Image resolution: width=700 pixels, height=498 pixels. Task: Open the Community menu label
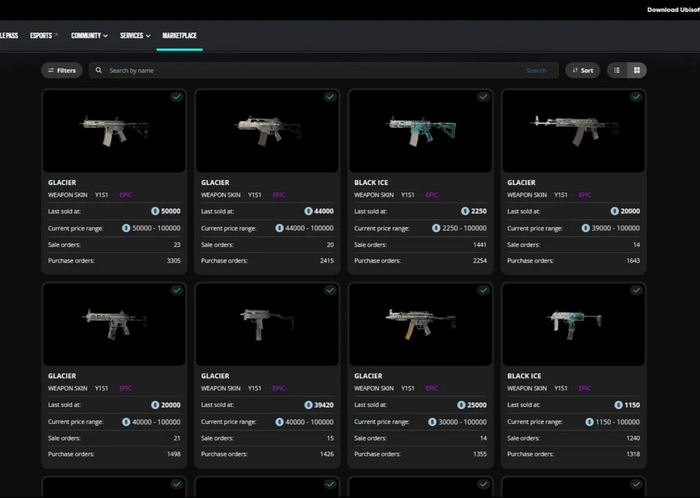[86, 36]
